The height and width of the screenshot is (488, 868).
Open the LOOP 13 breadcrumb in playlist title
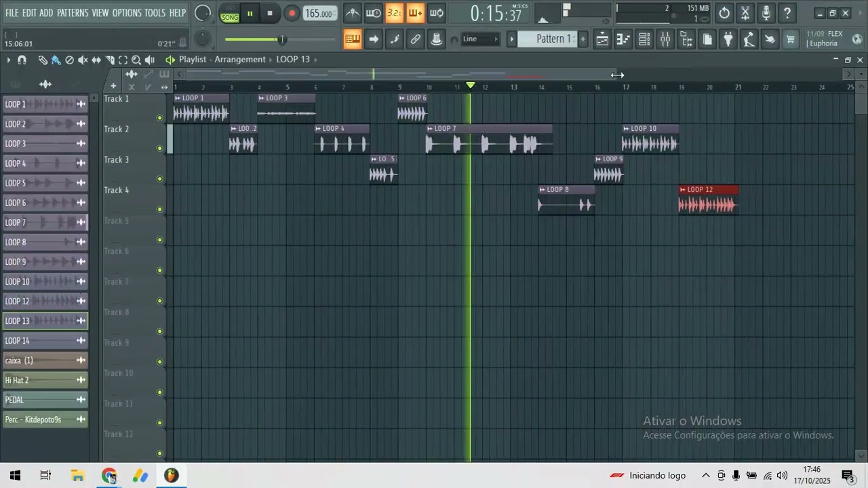[x=293, y=60]
